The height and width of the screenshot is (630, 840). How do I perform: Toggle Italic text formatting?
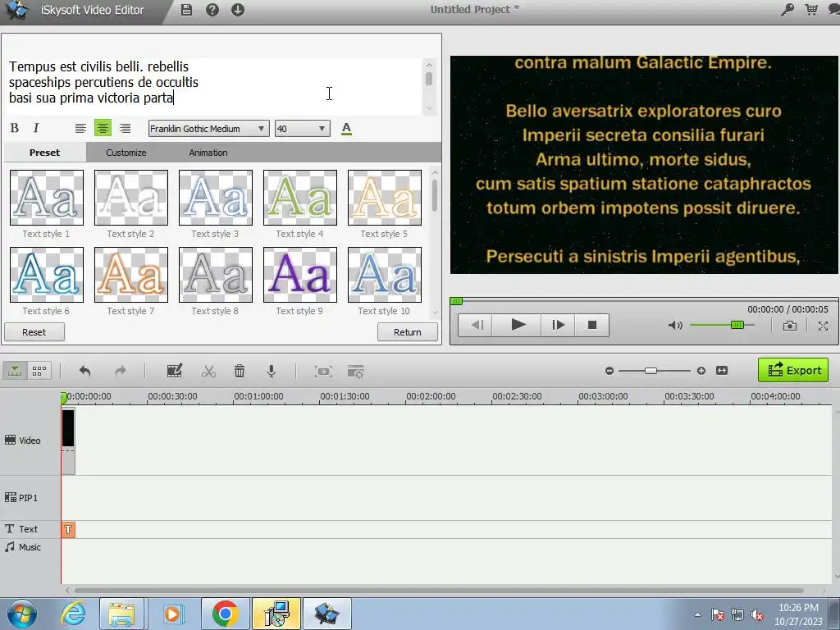point(36,128)
